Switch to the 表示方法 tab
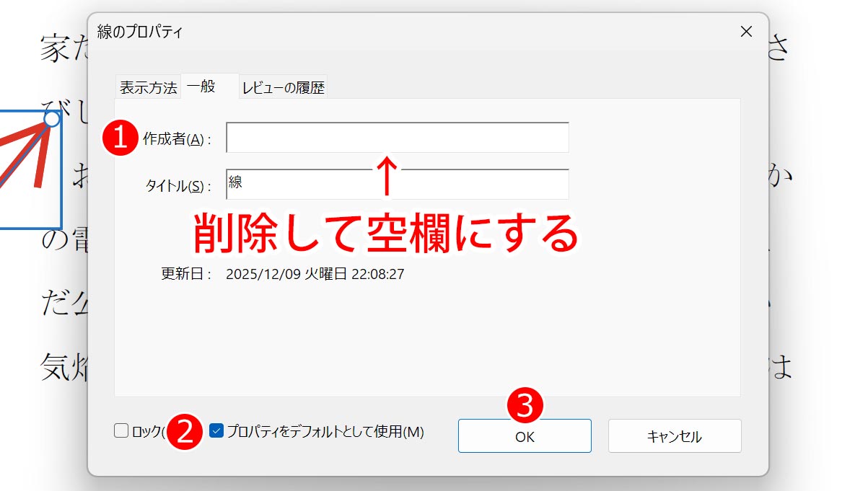This screenshot has height=491, width=868. pyautogui.click(x=148, y=88)
